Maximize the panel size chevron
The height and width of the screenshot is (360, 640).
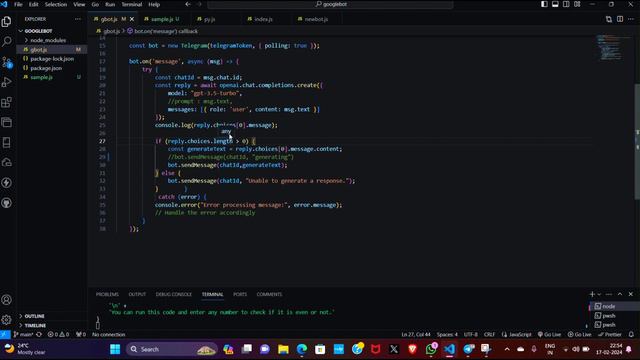pos(620,294)
